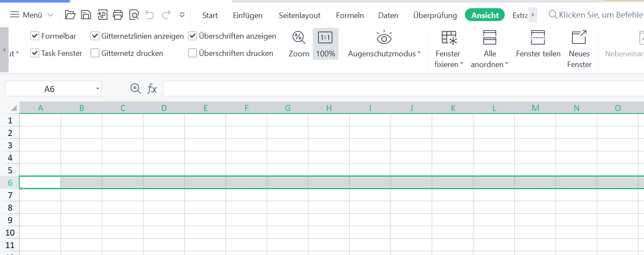The height and width of the screenshot is (255, 644).
Task: Click the Open file folder icon
Action: coord(70,15)
